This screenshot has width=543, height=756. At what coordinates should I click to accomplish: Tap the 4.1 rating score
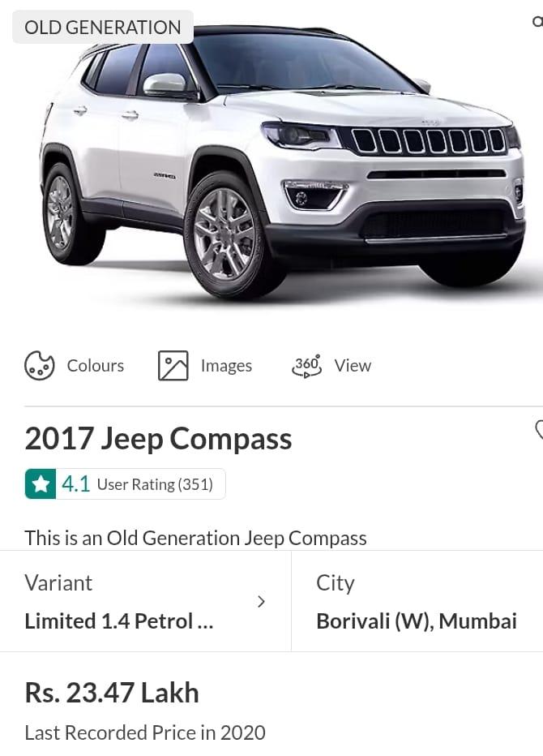tap(75, 483)
